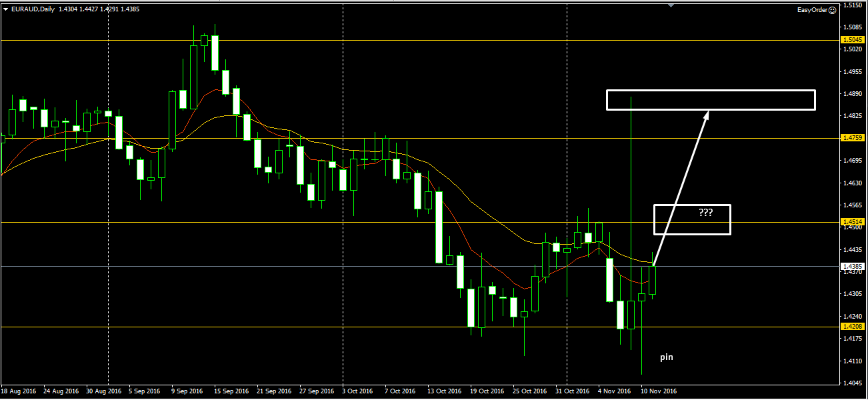Click the chart shift triangle marker at top
The width and height of the screenshot is (868, 418).
tap(671, 5)
